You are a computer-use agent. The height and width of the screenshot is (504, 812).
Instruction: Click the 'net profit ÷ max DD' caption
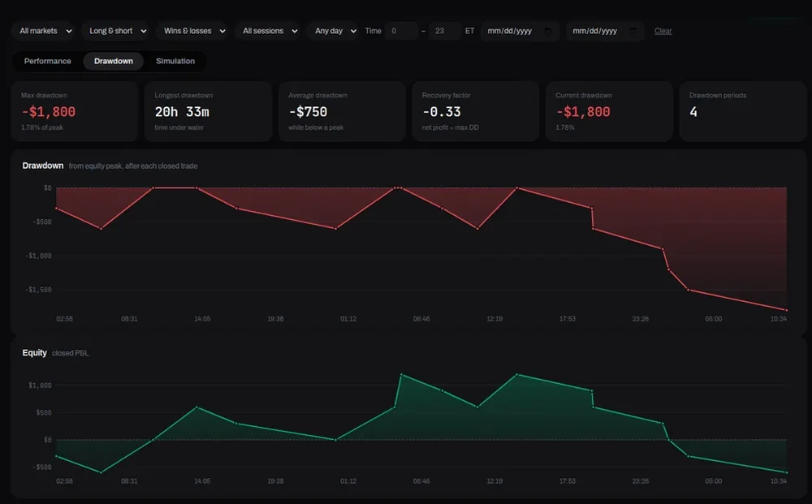tap(451, 127)
